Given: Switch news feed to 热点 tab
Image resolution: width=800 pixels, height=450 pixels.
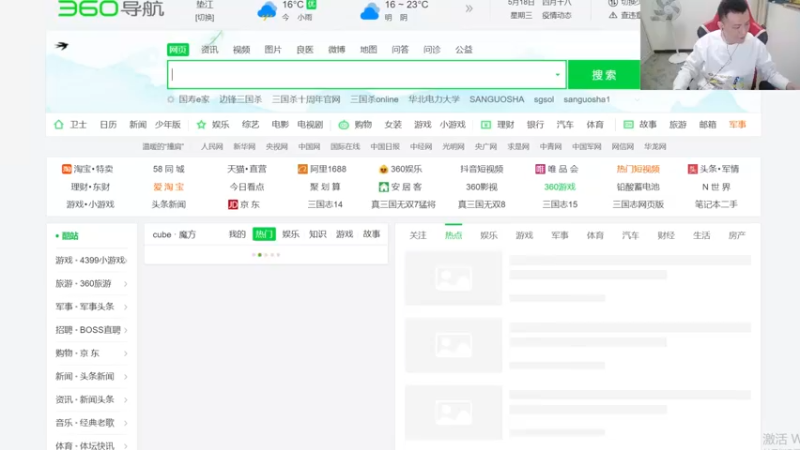Looking at the screenshot, I should pos(454,235).
